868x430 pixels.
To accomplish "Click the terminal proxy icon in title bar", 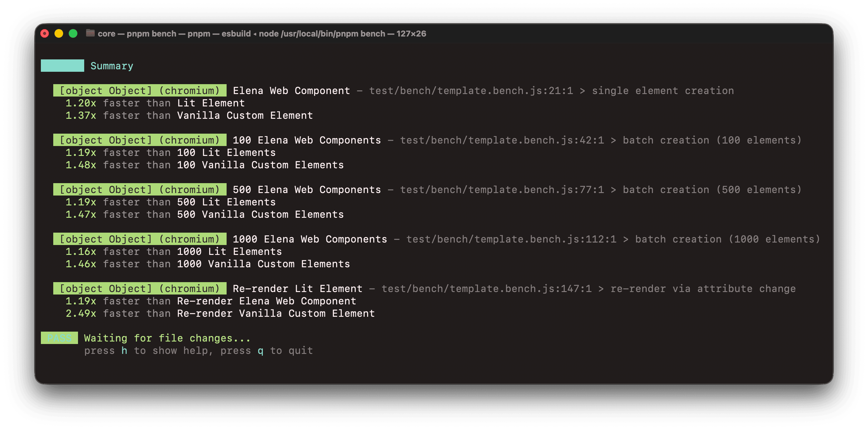I will (x=90, y=34).
